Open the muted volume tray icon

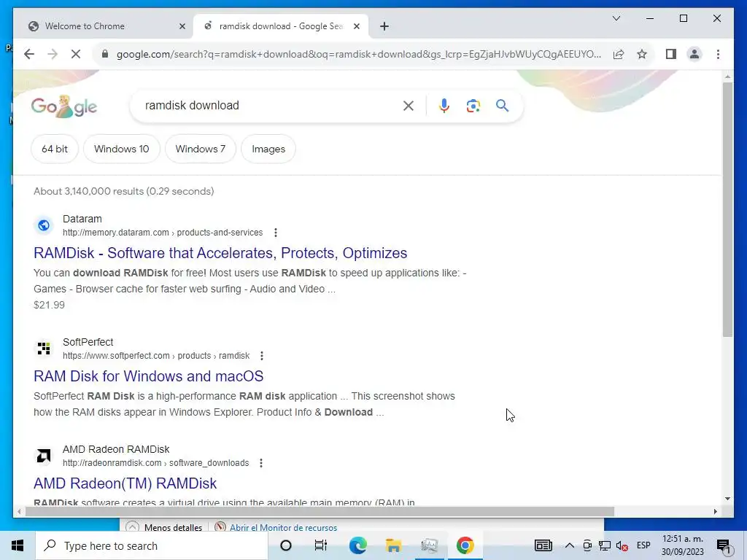[x=622, y=545]
